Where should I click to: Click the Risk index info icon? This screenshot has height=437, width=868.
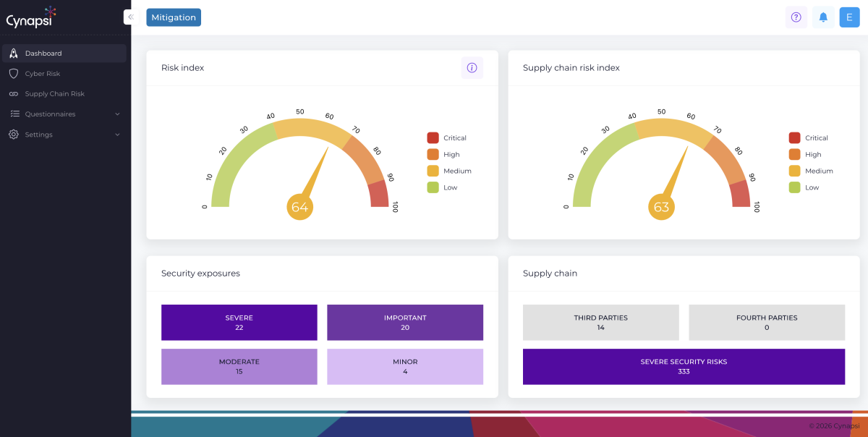(472, 68)
